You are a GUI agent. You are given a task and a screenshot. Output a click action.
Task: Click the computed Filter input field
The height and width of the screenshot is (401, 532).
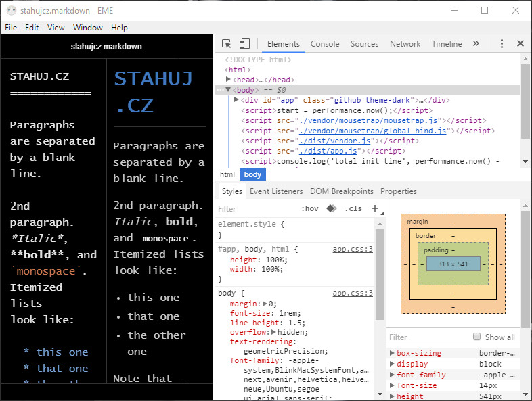428,337
